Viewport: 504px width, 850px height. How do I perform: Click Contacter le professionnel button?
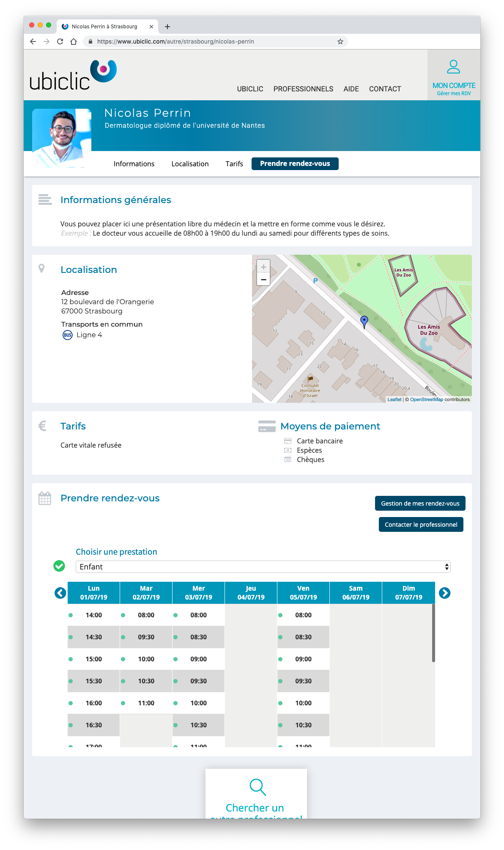[421, 525]
